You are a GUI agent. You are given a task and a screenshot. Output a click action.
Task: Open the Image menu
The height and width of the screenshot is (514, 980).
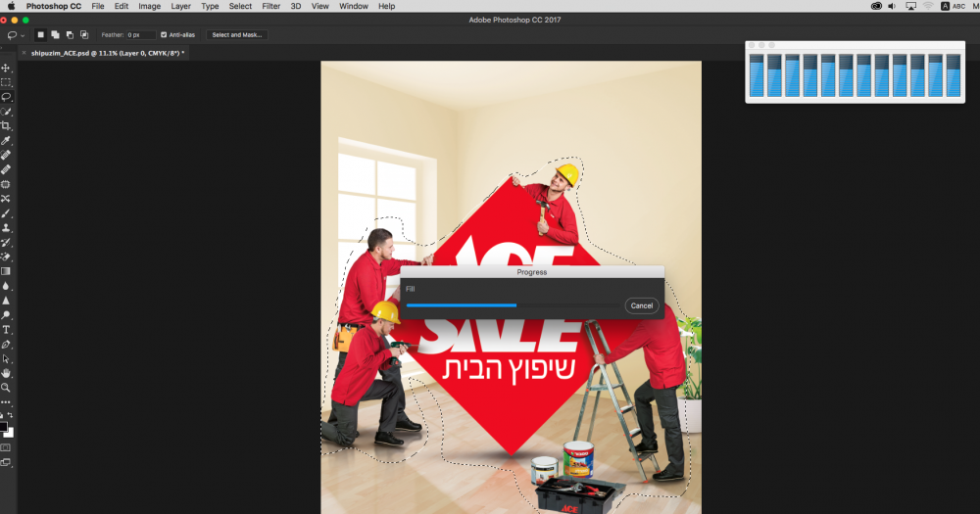coord(149,6)
